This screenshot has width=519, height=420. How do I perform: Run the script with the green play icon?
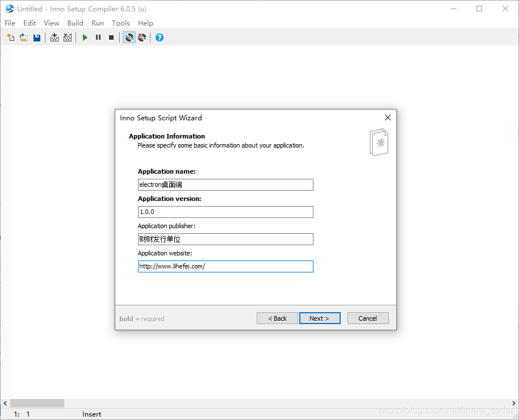(85, 37)
